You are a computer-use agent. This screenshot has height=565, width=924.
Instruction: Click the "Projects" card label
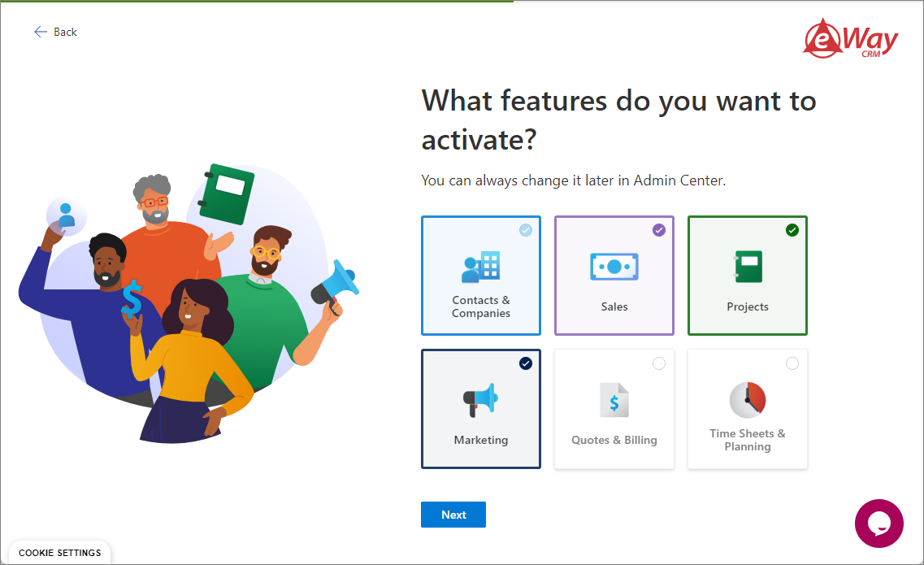tap(747, 306)
